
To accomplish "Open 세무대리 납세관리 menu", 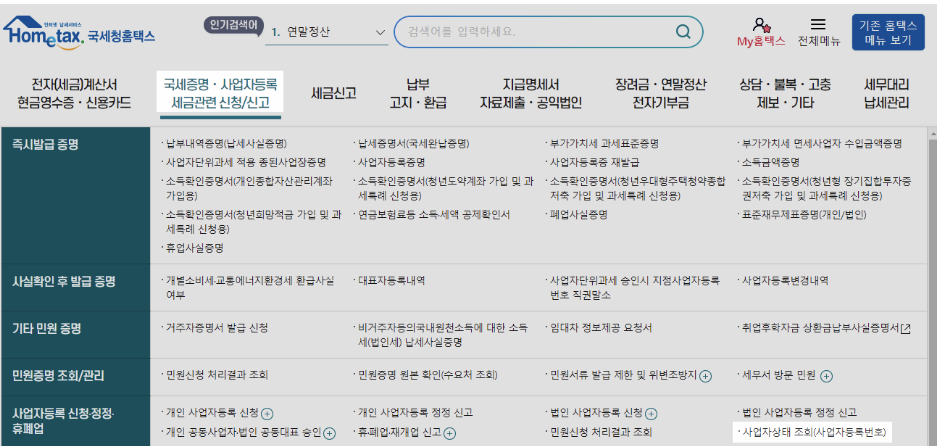I will [886, 94].
